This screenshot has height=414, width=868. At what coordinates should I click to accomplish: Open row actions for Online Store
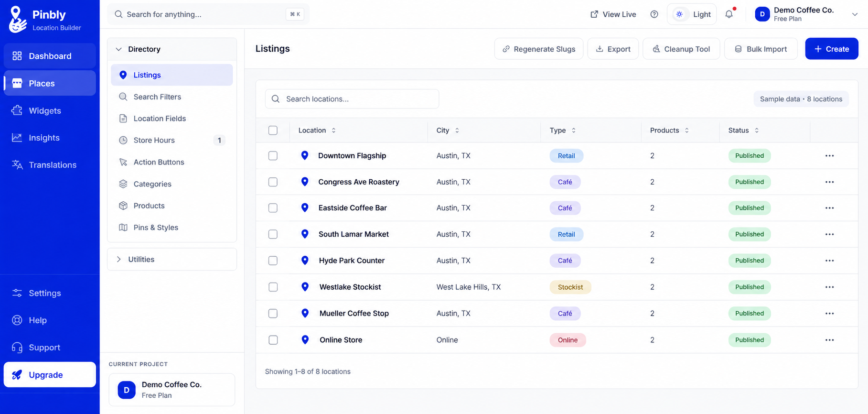829,340
